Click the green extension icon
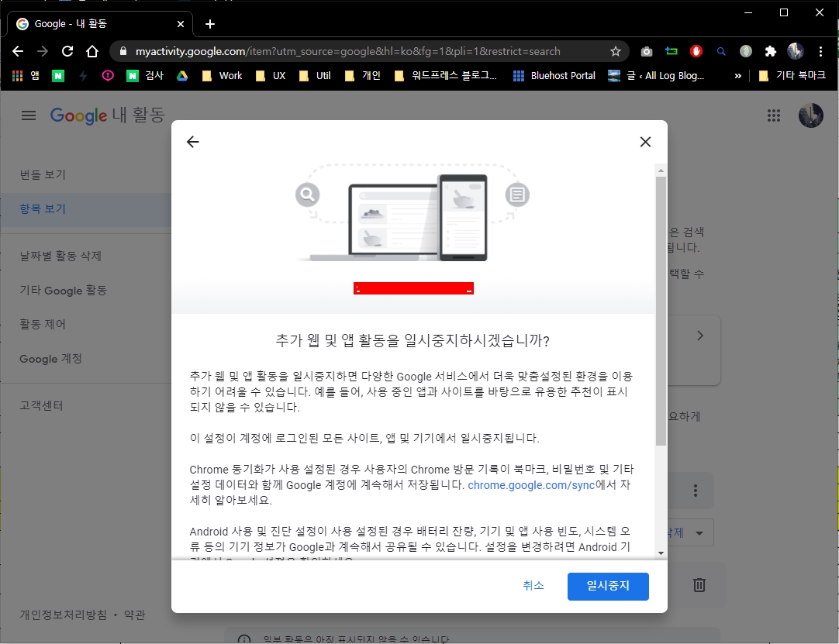This screenshot has width=839, height=644. [x=671, y=51]
